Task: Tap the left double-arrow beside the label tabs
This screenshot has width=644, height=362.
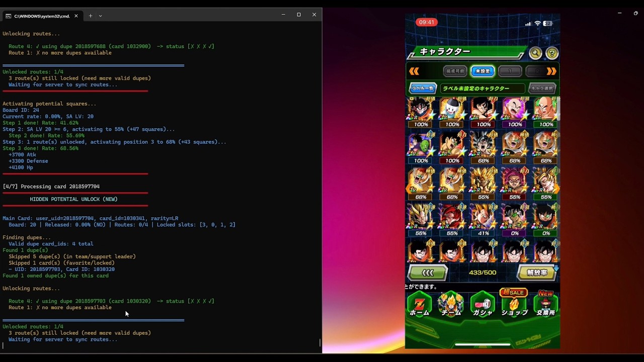Action: (x=414, y=71)
